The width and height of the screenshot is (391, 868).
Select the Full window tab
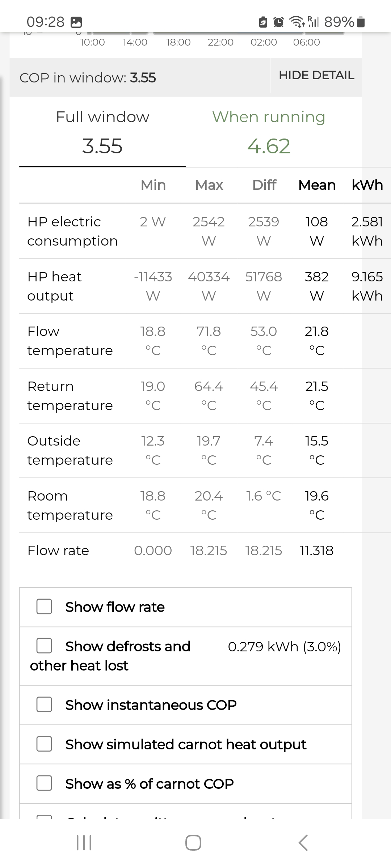pyautogui.click(x=102, y=131)
